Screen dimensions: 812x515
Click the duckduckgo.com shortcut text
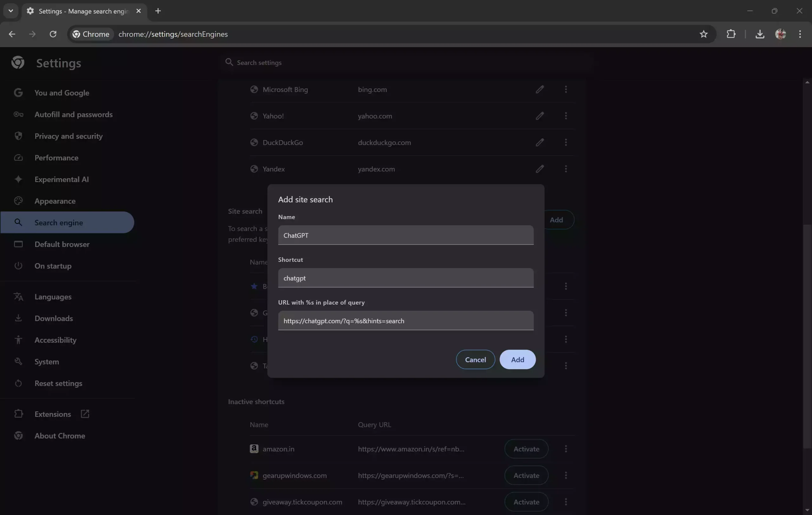coord(384,143)
